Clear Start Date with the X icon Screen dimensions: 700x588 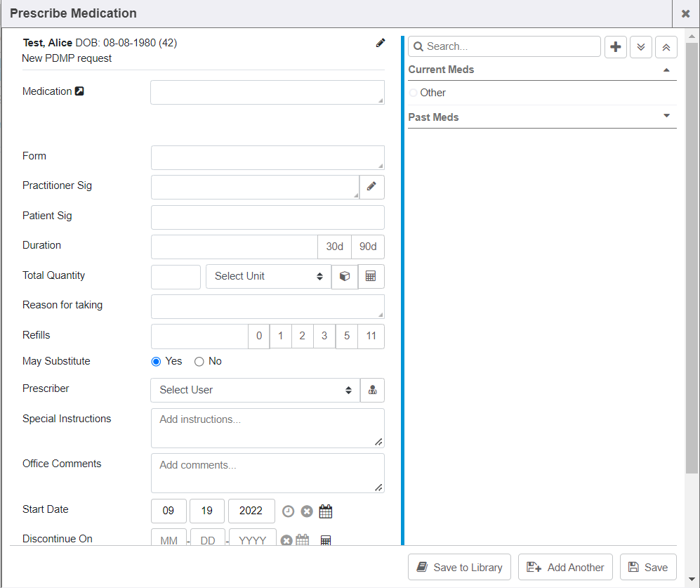[307, 511]
